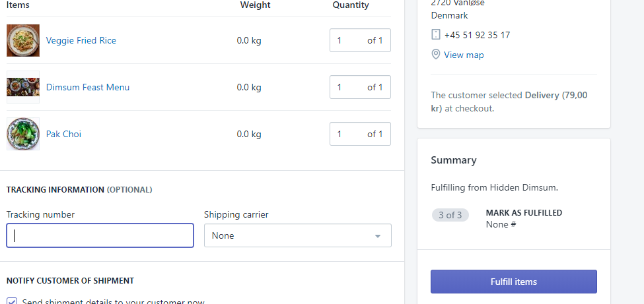The width and height of the screenshot is (644, 304).
Task: Click the 3 of 3 badge
Action: pyautogui.click(x=450, y=215)
